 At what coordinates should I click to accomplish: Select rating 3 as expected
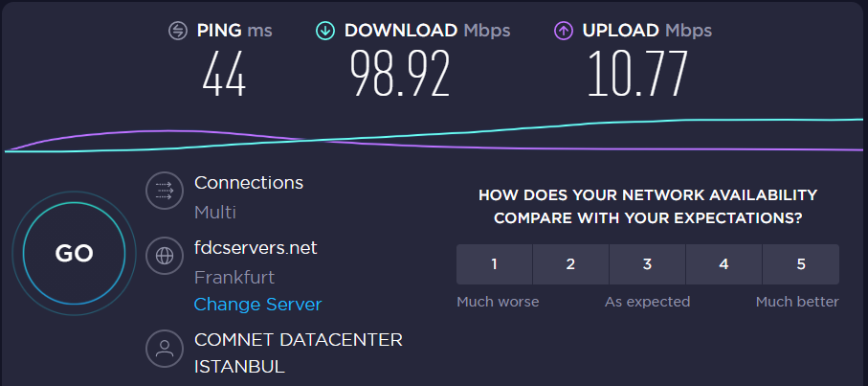(647, 264)
